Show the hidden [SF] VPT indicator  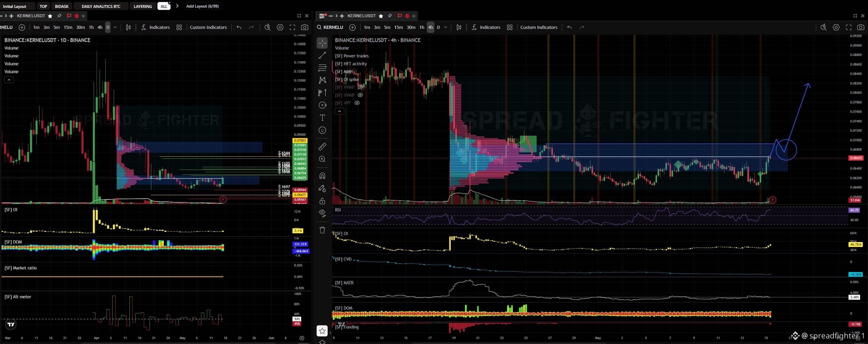357,103
